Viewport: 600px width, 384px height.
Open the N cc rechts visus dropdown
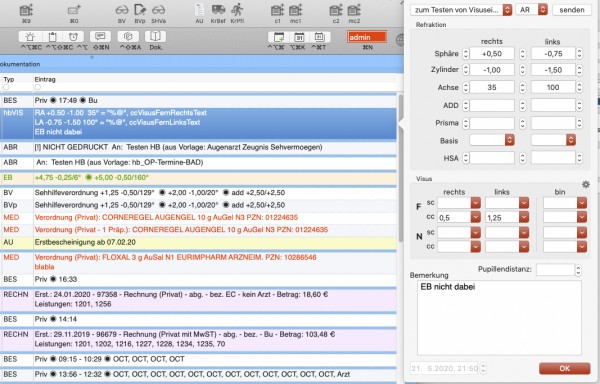pyautogui.click(x=476, y=247)
